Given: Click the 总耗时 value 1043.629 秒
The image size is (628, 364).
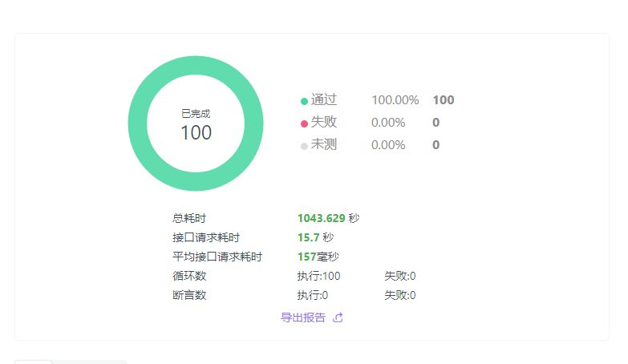Looking at the screenshot, I should click(328, 218).
